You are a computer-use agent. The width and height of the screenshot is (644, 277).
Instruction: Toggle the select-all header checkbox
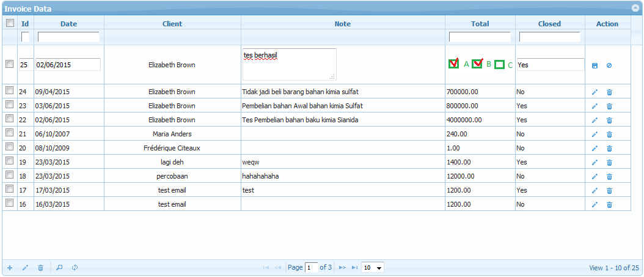pyautogui.click(x=10, y=23)
